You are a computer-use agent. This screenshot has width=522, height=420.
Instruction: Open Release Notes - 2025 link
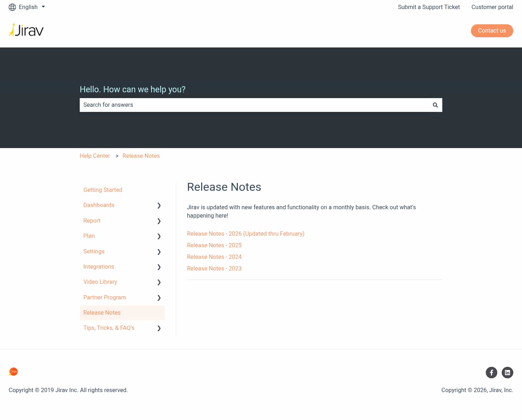tap(214, 245)
